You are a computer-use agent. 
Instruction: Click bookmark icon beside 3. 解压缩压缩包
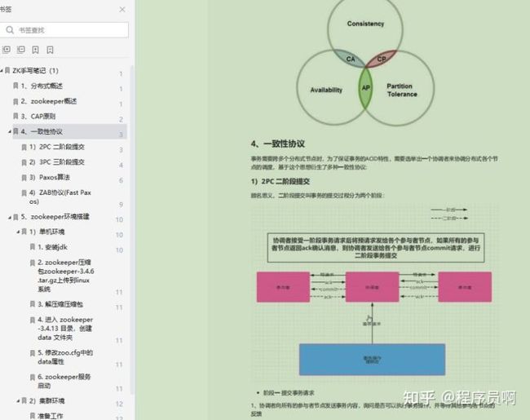33,304
